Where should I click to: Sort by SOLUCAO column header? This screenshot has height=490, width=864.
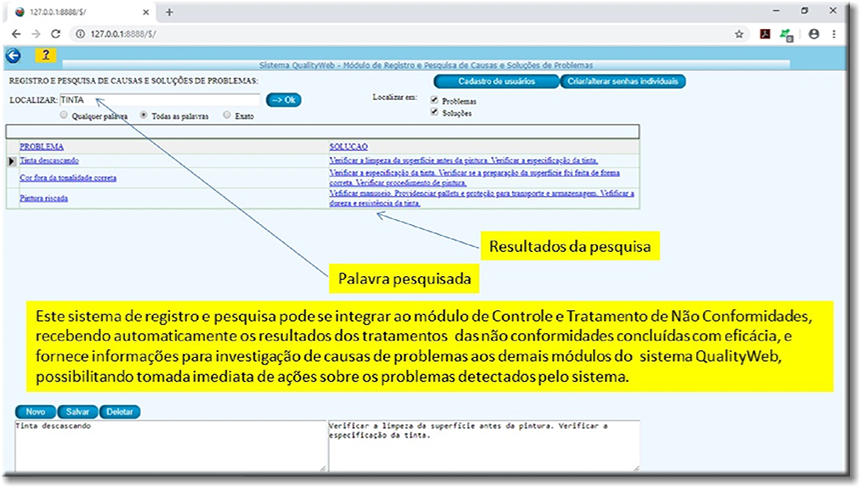point(349,147)
